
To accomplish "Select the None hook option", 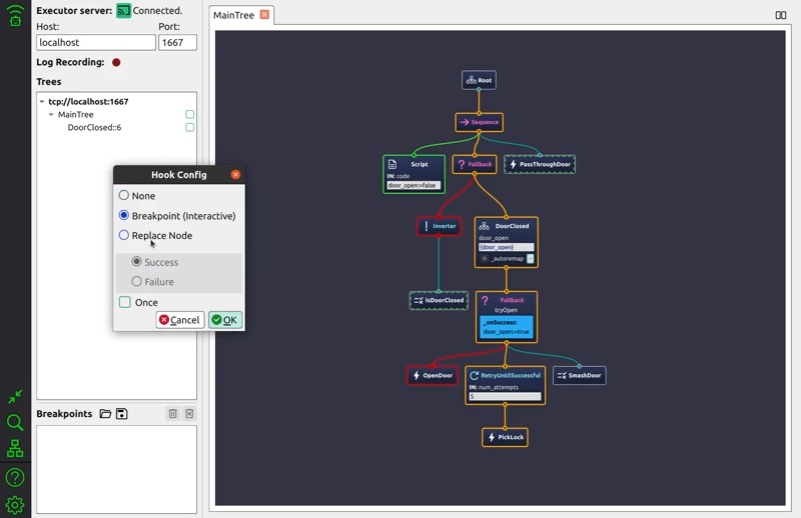I will click(x=124, y=196).
